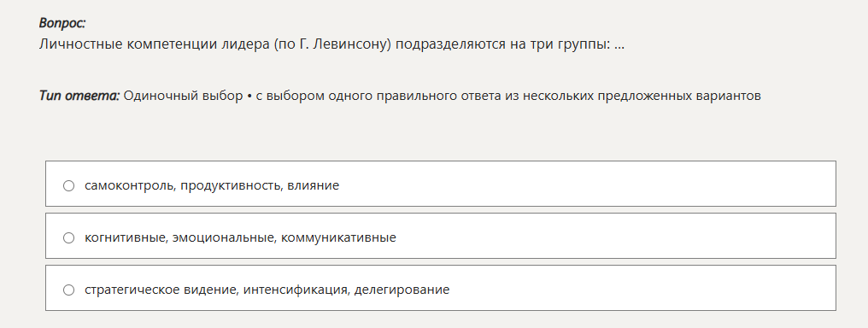The image size is (868, 328).
Task: Click the Вопрос: heading label
Action: pyautogui.click(x=62, y=23)
